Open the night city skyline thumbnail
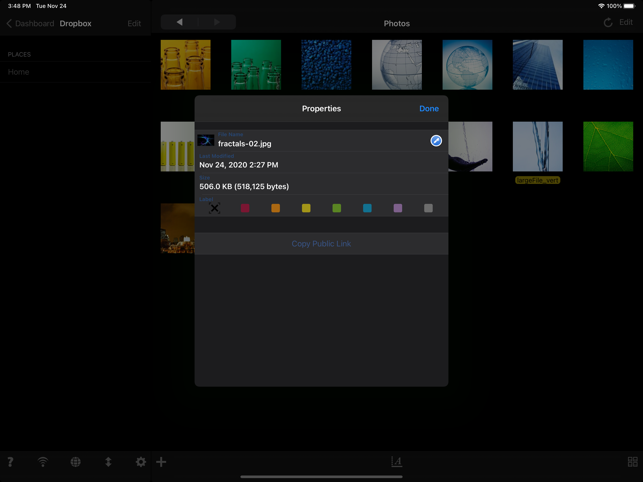The height and width of the screenshot is (482, 643). (x=178, y=228)
